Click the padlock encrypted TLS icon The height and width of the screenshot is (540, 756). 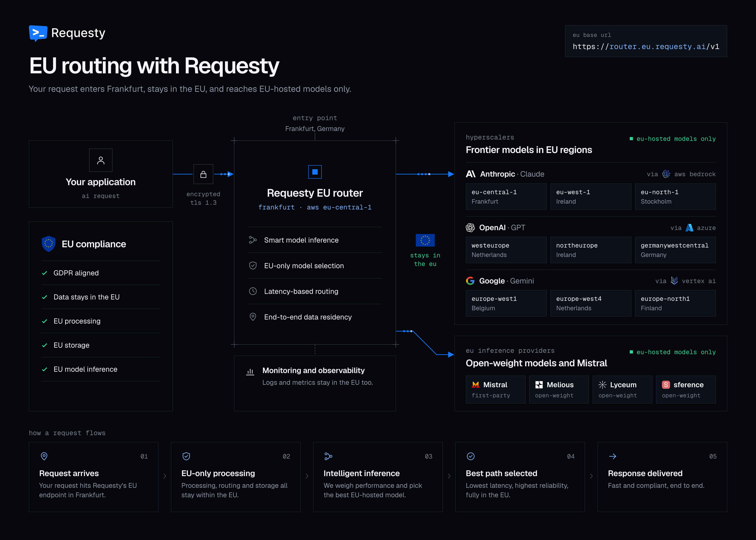[x=203, y=174]
